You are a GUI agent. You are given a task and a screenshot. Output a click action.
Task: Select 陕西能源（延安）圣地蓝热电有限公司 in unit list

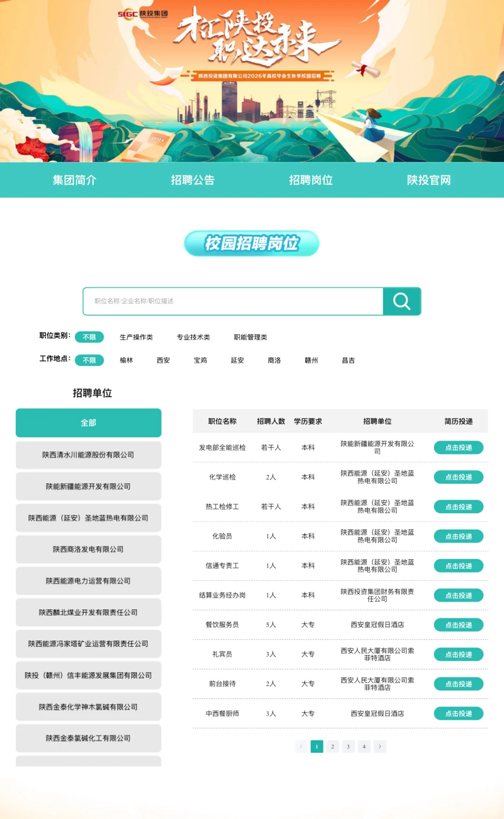89,518
